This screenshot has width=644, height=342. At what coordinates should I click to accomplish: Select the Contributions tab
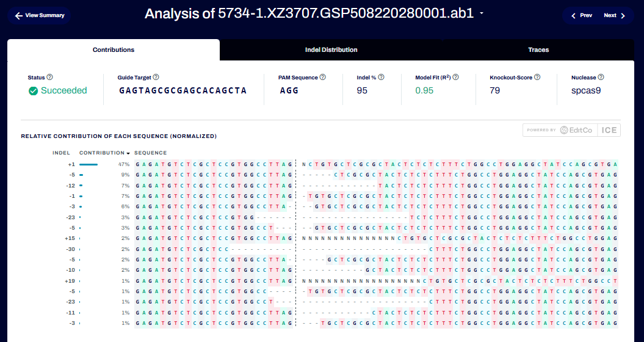click(114, 50)
